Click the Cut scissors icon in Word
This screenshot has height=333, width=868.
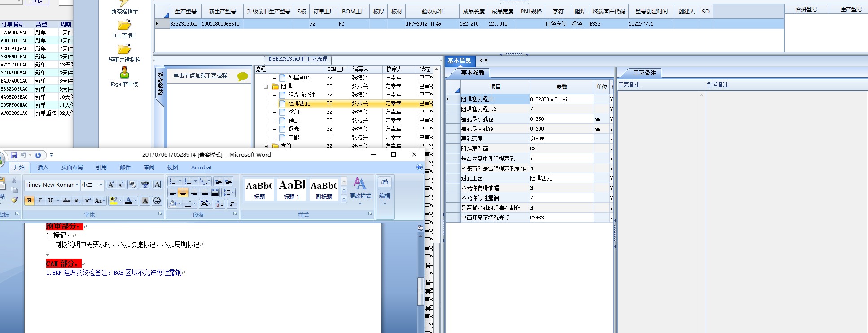click(14, 180)
